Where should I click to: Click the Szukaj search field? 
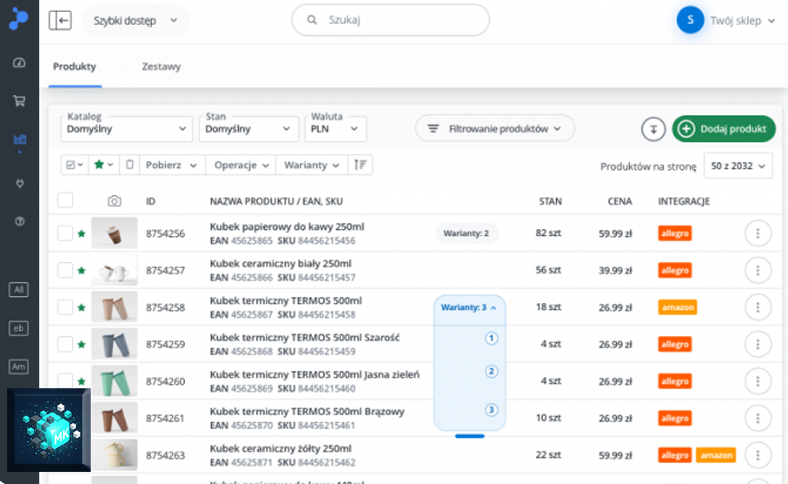[x=390, y=20]
